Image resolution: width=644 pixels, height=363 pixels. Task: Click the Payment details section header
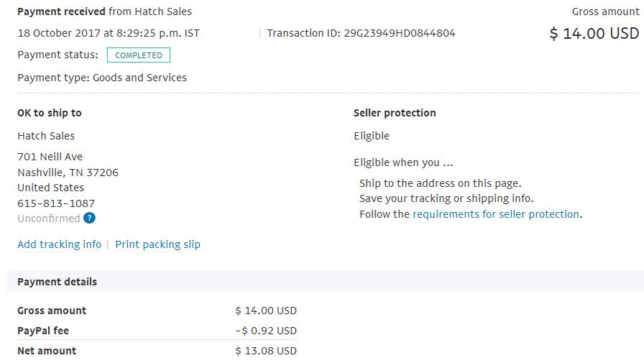point(57,282)
